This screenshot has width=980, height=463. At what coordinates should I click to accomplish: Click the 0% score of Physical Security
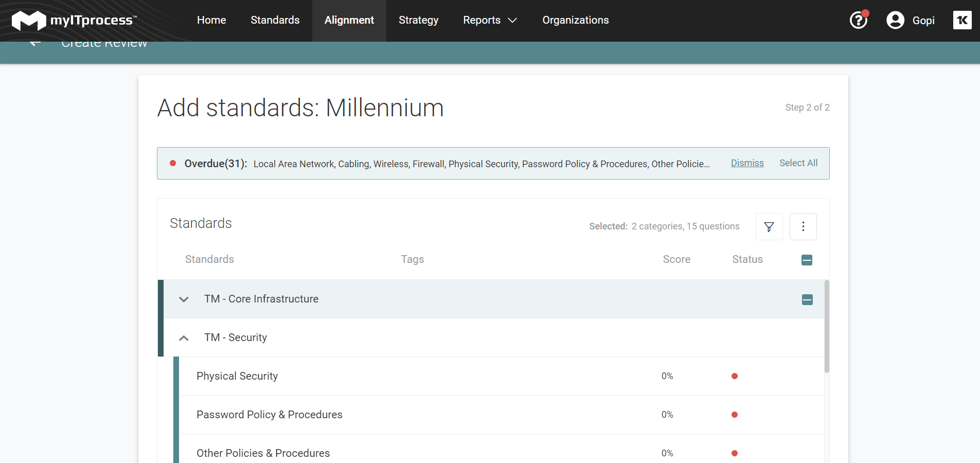(667, 376)
